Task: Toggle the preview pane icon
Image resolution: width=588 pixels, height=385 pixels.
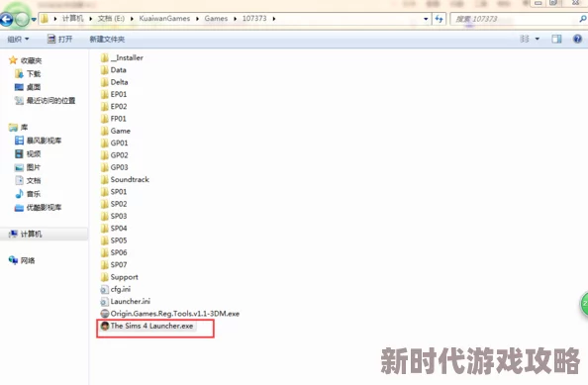Action: (x=556, y=39)
